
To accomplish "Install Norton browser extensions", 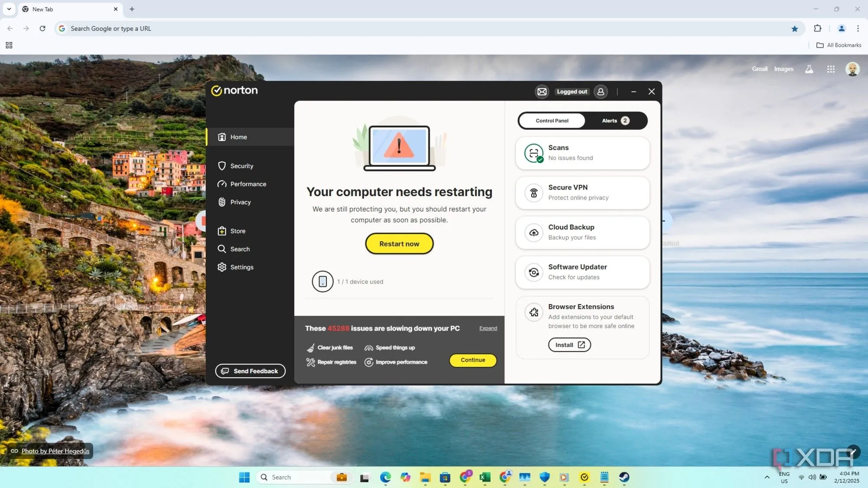I will [569, 344].
